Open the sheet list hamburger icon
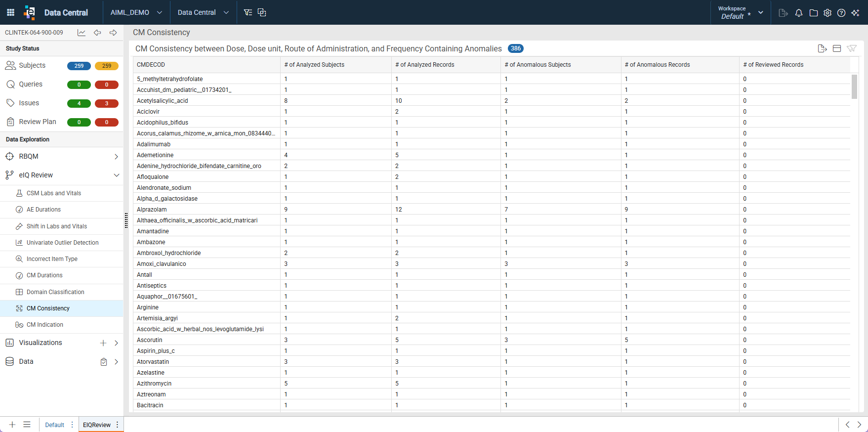Screen dimensions: 868x432 [x=27, y=425]
